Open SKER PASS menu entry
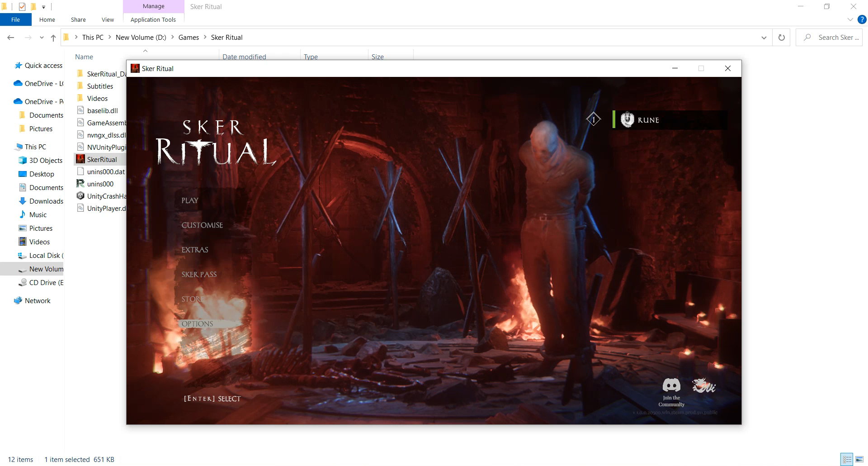 (199, 274)
